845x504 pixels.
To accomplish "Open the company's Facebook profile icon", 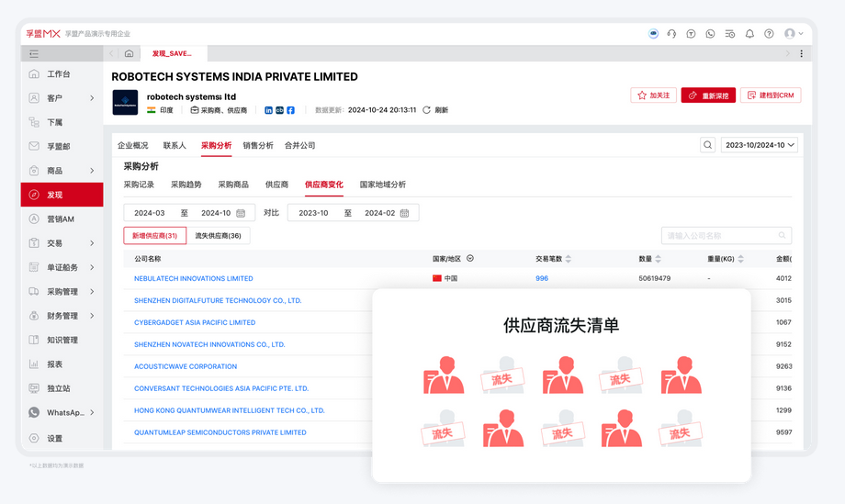I will 290,110.
